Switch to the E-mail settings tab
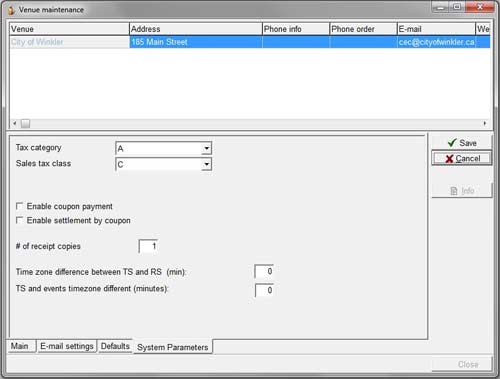This screenshot has height=379, width=500. pyautogui.click(x=67, y=346)
